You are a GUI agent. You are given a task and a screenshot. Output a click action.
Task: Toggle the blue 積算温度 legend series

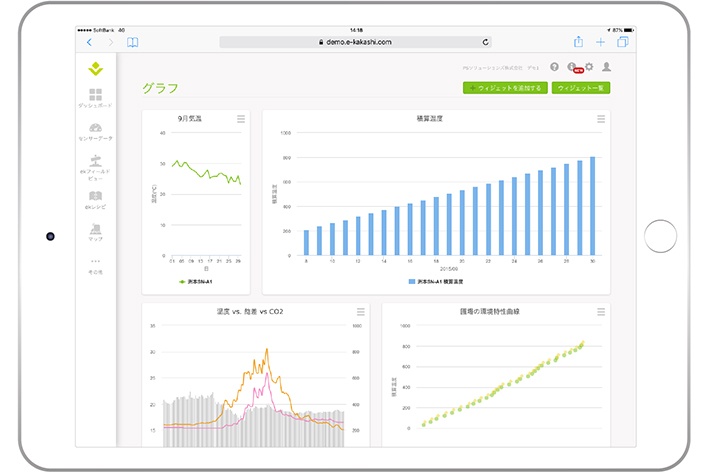point(436,282)
